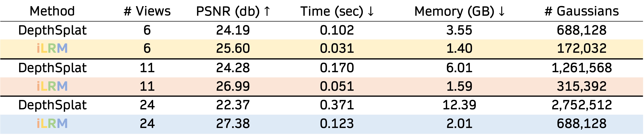644x140 pixels.
Task: Click the up arrow beside PSNR (db)
Action: click(x=267, y=11)
